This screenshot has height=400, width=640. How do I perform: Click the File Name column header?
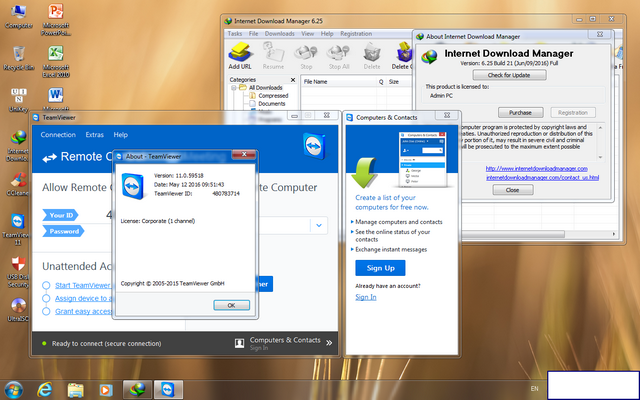(x=339, y=82)
